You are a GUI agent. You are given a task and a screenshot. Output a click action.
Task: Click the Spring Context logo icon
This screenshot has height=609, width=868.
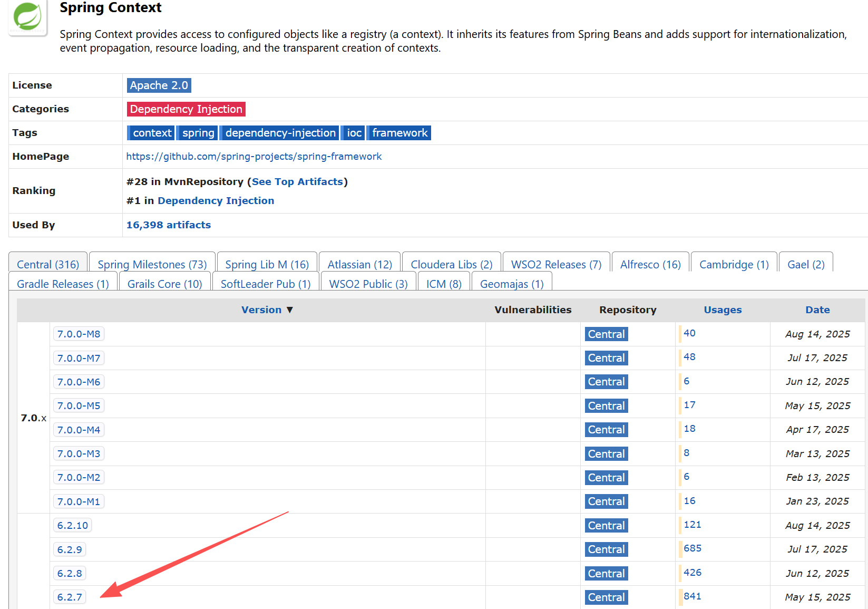(x=28, y=17)
